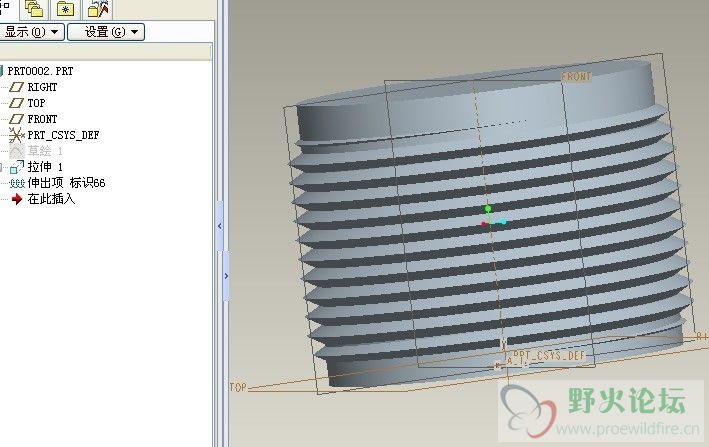The width and height of the screenshot is (709, 447).
Task: Open the 显示 (O) dropdown menu
Action: tap(31, 32)
